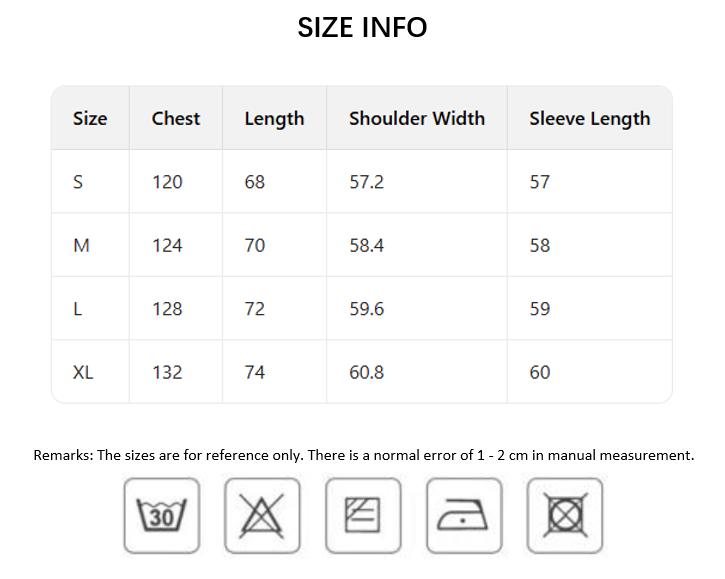This screenshot has width=725, height=579.
Task: Select the Size column header
Action: (x=90, y=118)
